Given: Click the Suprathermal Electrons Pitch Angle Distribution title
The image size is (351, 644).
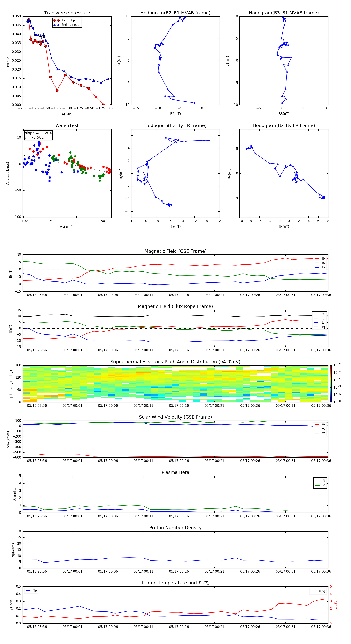Looking at the screenshot, I should point(175,362).
